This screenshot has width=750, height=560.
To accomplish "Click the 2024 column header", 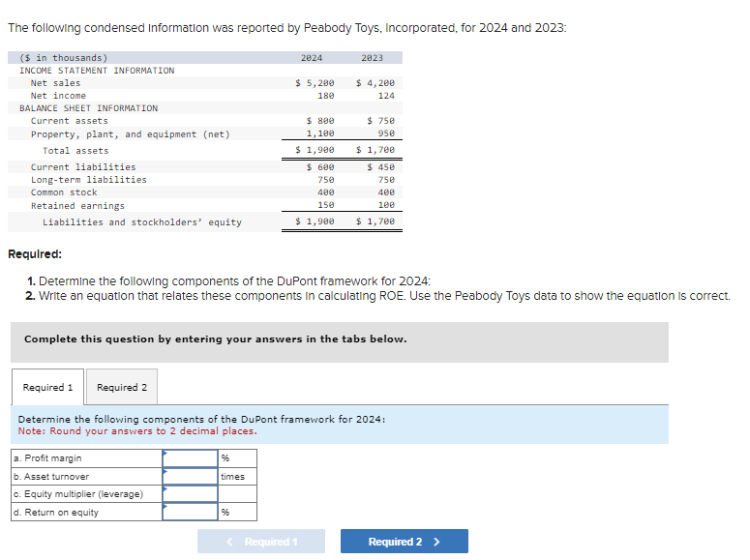I will tap(312, 58).
